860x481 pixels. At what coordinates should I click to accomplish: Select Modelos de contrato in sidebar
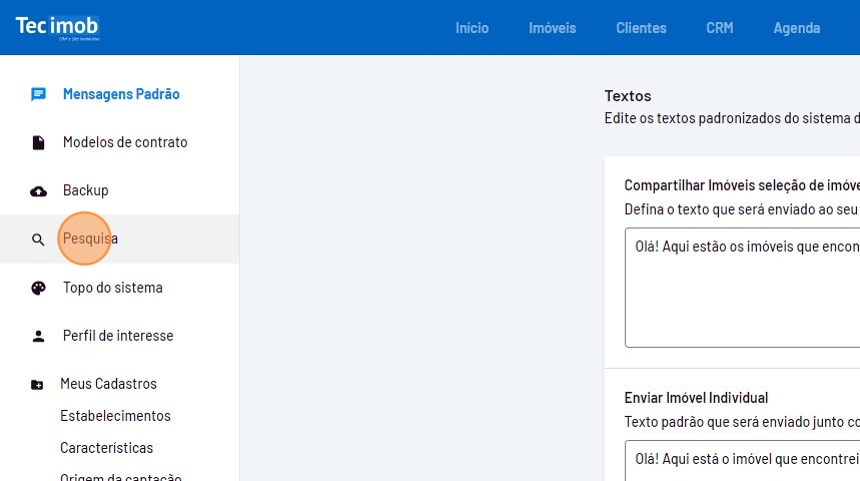[x=125, y=142]
